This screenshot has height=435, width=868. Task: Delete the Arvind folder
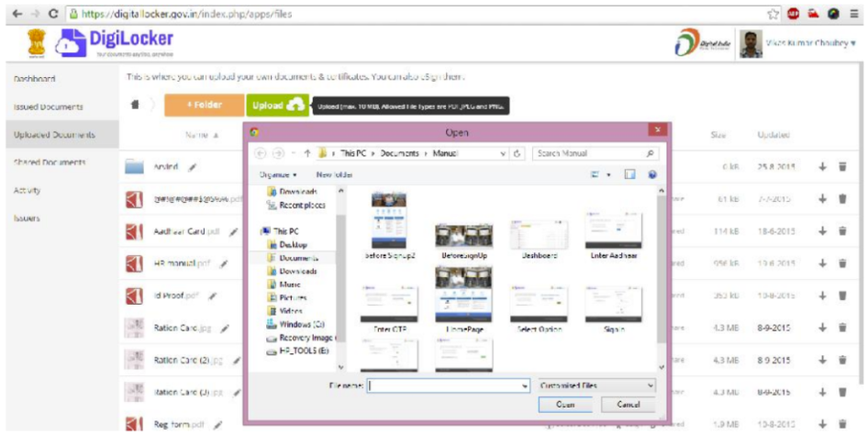[x=842, y=166]
